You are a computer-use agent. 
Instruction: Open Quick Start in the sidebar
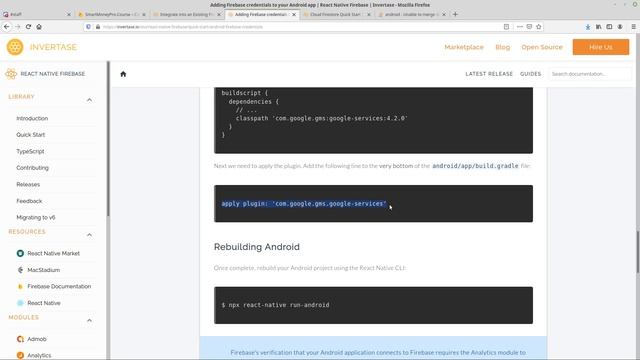(x=31, y=135)
